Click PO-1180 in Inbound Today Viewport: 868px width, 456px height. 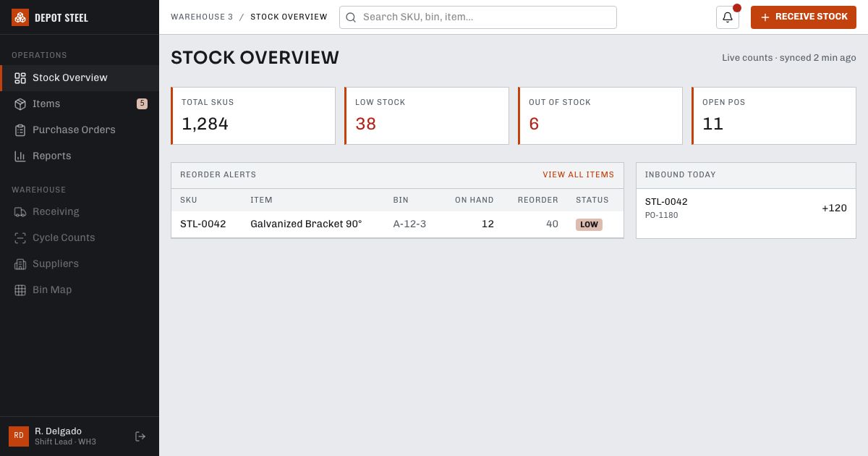(x=662, y=216)
